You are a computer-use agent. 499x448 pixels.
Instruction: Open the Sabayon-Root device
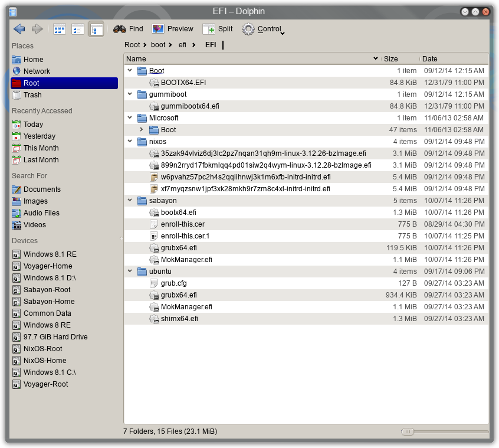click(x=64, y=290)
